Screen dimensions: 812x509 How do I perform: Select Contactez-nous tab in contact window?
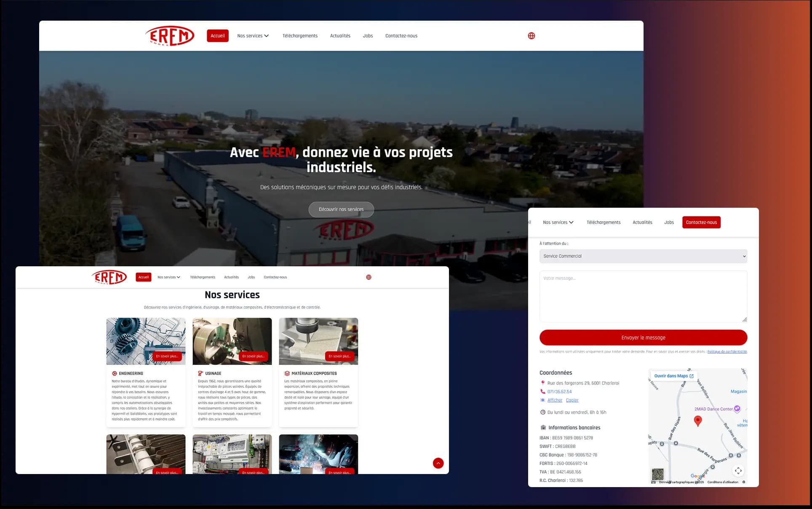(x=701, y=222)
